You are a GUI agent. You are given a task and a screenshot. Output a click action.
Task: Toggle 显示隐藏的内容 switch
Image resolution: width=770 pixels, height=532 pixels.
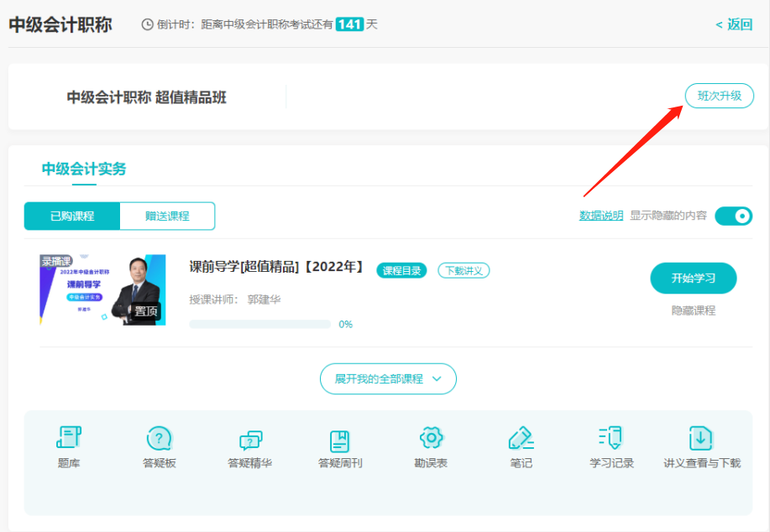(x=732, y=216)
